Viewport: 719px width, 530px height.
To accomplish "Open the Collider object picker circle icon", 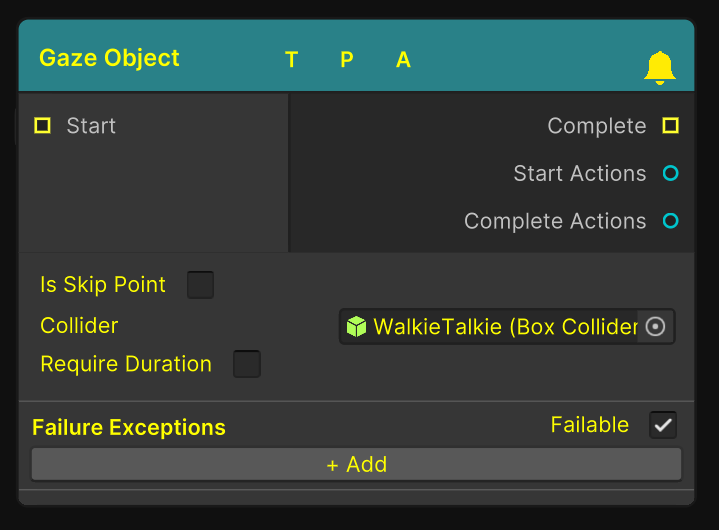I will (x=655, y=327).
